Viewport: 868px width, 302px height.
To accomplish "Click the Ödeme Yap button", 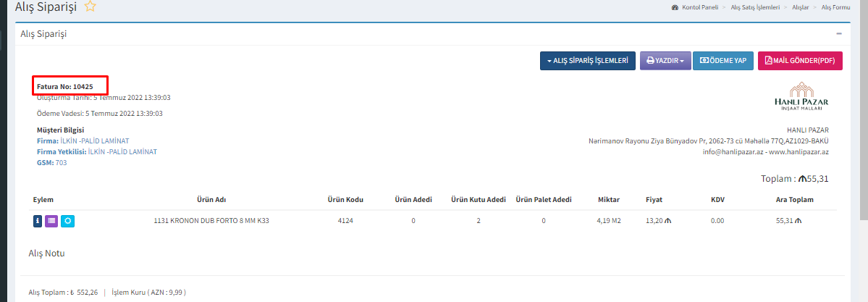I will [x=723, y=61].
